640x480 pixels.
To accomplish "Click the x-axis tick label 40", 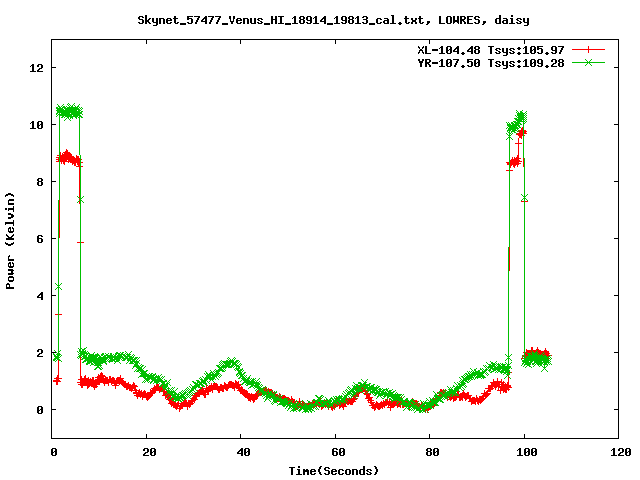I will tap(244, 452).
